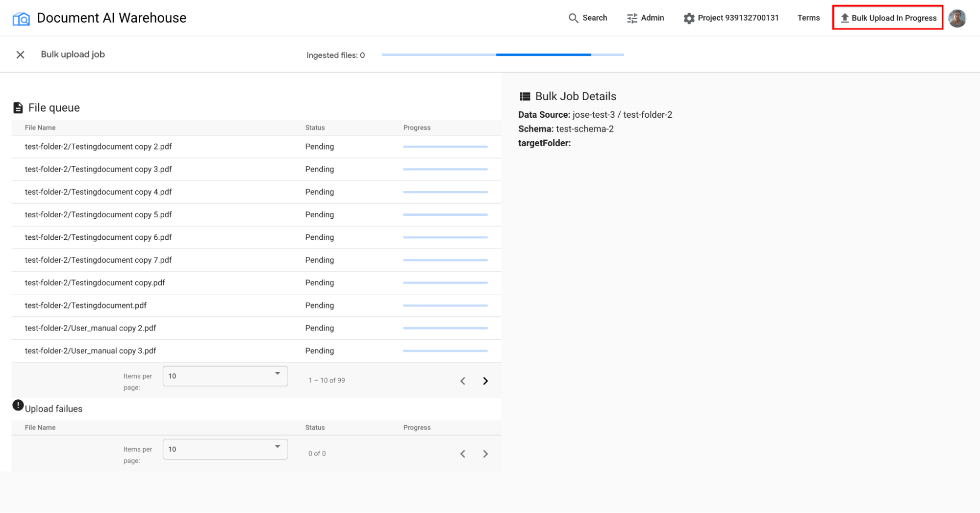Click progress bar for Testingdocument copy 5.pdf
The width and height of the screenshot is (980, 513).
click(x=445, y=214)
